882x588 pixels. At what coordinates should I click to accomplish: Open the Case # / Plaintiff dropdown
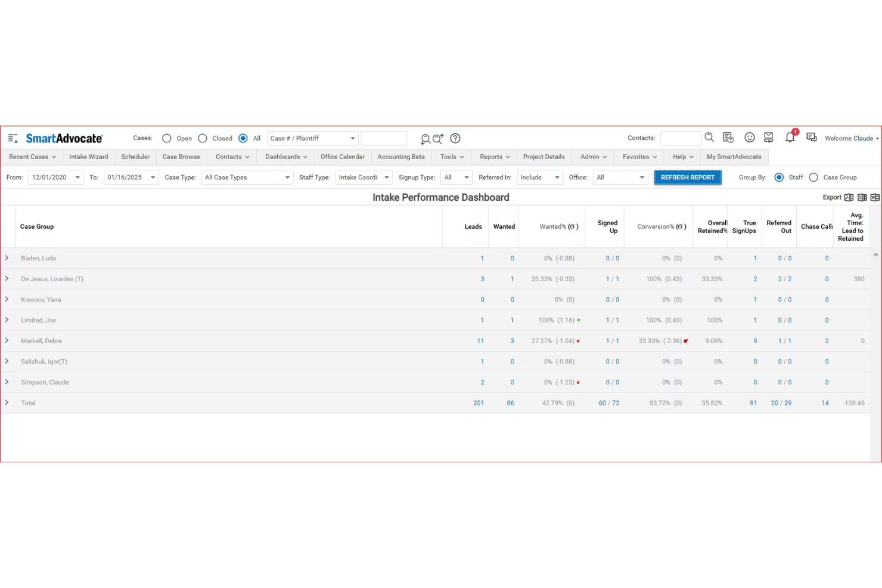(313, 138)
